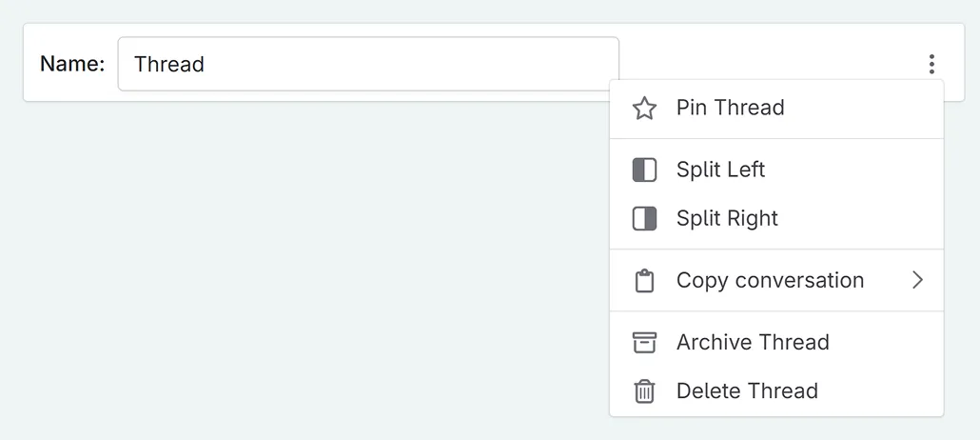This screenshot has width=980, height=440.
Task: Click the clipboard icon for Copy conversation
Action: (644, 281)
